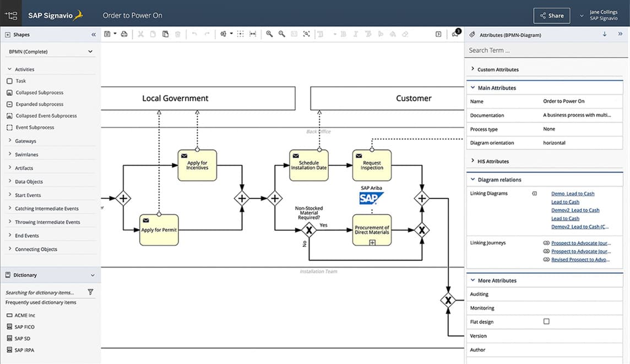Click the zoom out magnifier icon
The width and height of the screenshot is (630, 364).
coord(281,34)
